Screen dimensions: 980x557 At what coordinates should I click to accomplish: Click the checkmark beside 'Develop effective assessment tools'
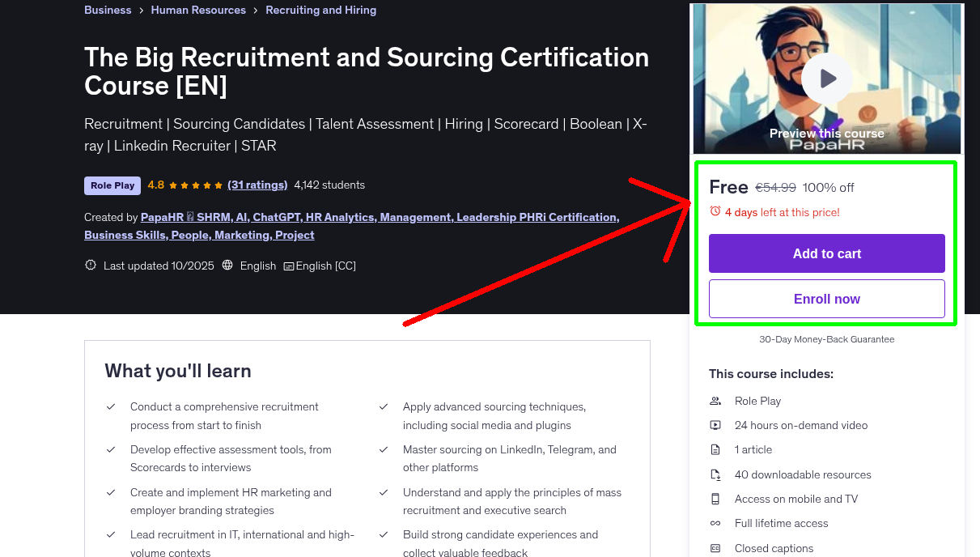pos(111,449)
